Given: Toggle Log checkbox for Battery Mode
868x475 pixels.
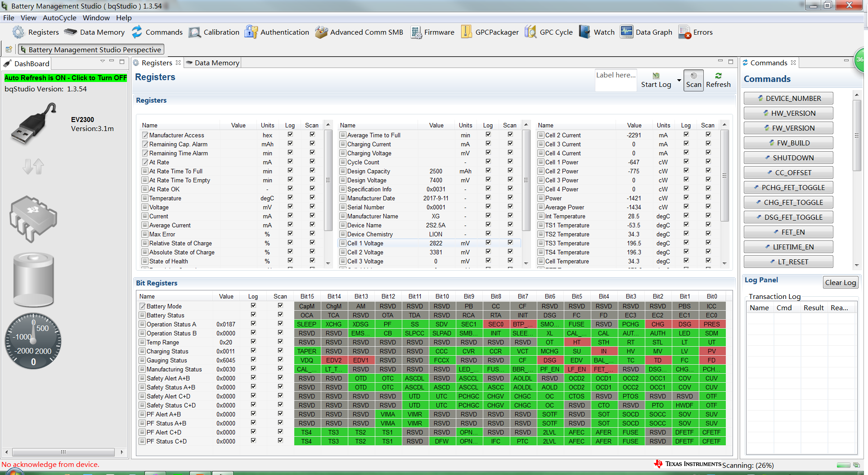Looking at the screenshot, I should click(x=253, y=306).
